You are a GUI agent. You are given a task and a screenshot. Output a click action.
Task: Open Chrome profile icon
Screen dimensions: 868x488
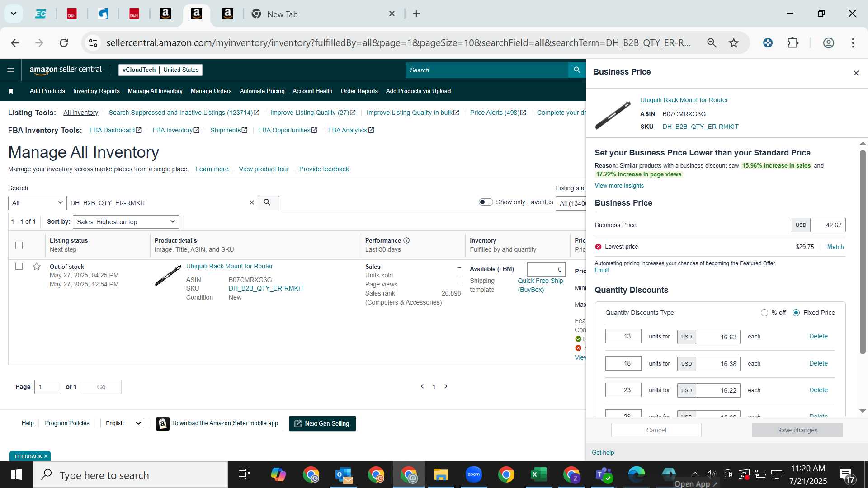tap(828, 43)
